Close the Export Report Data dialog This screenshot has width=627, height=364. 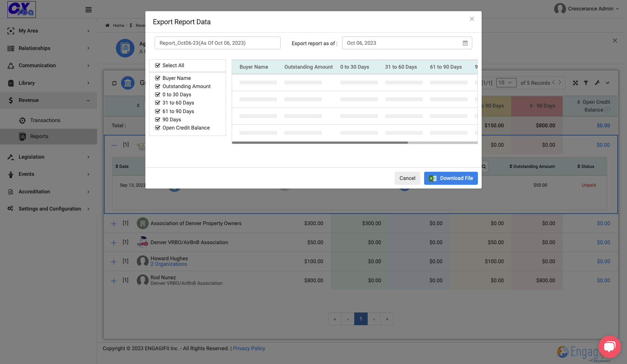click(472, 19)
